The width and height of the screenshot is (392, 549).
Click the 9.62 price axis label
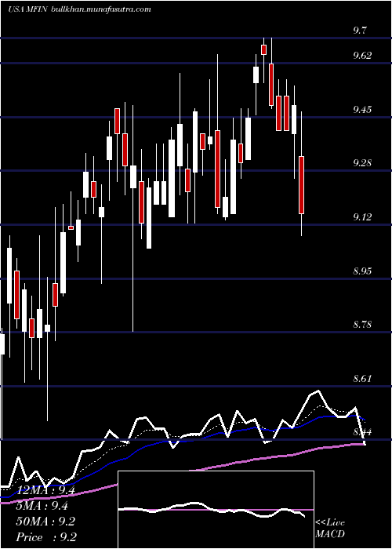click(364, 56)
